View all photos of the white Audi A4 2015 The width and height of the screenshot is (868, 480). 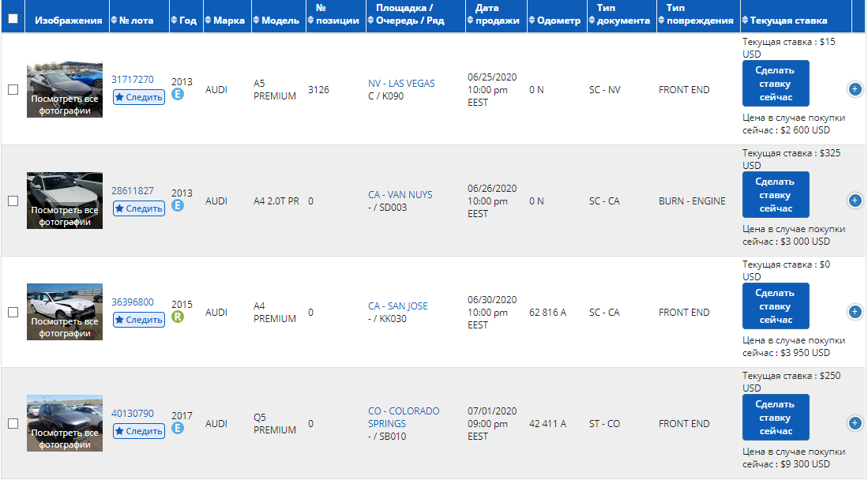[x=65, y=327]
